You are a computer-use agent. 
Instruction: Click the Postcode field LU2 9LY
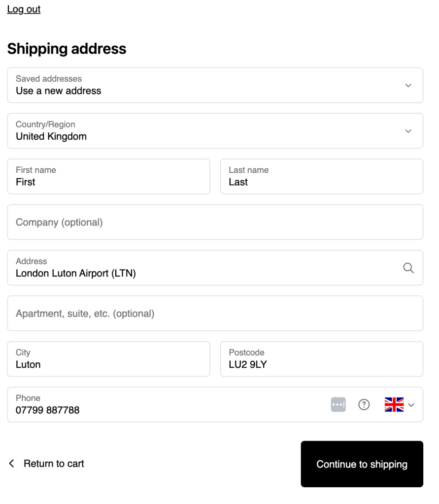[322, 359]
